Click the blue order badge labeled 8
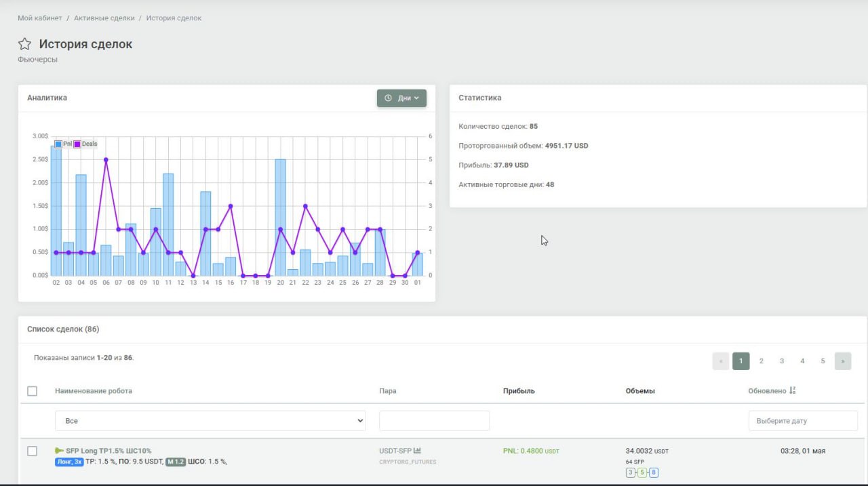The height and width of the screenshot is (486, 868). click(x=654, y=472)
